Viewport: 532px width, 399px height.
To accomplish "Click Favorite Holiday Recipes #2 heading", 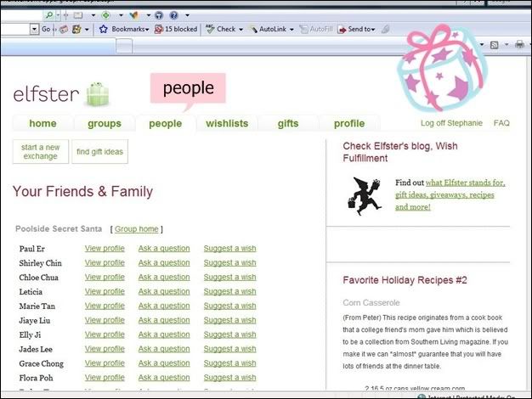I will coord(405,280).
